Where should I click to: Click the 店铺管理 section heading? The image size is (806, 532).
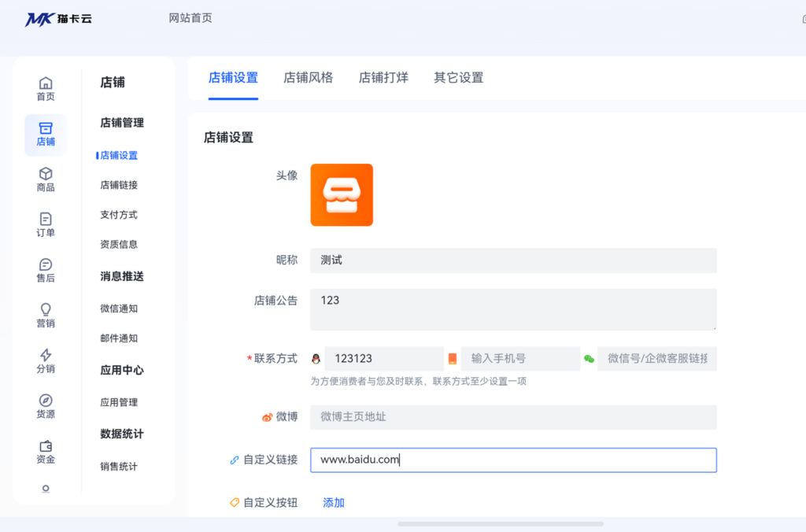(122, 123)
